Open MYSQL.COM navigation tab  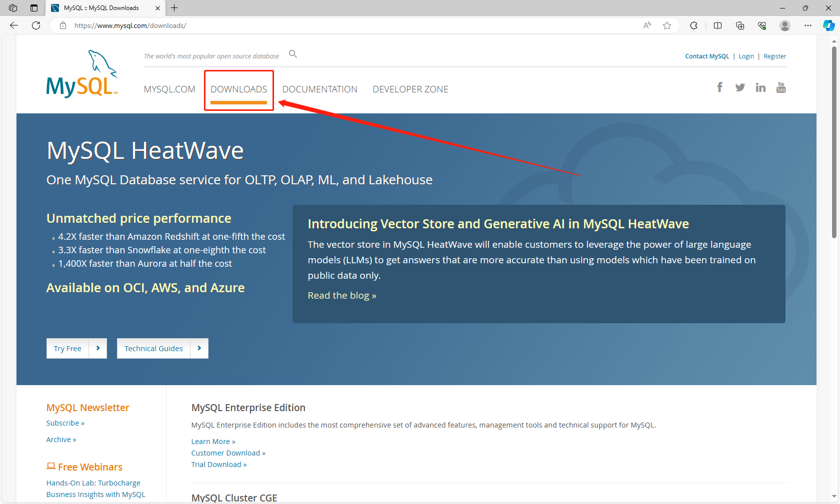[x=169, y=89]
